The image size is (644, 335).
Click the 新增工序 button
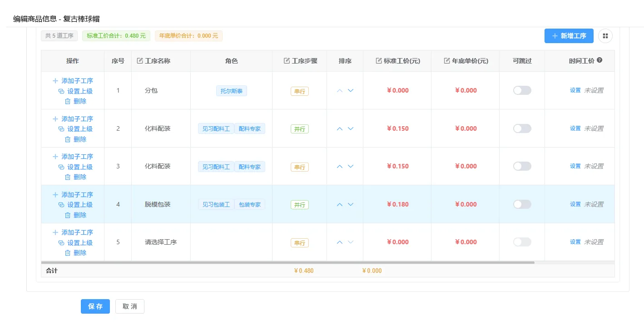coord(569,36)
